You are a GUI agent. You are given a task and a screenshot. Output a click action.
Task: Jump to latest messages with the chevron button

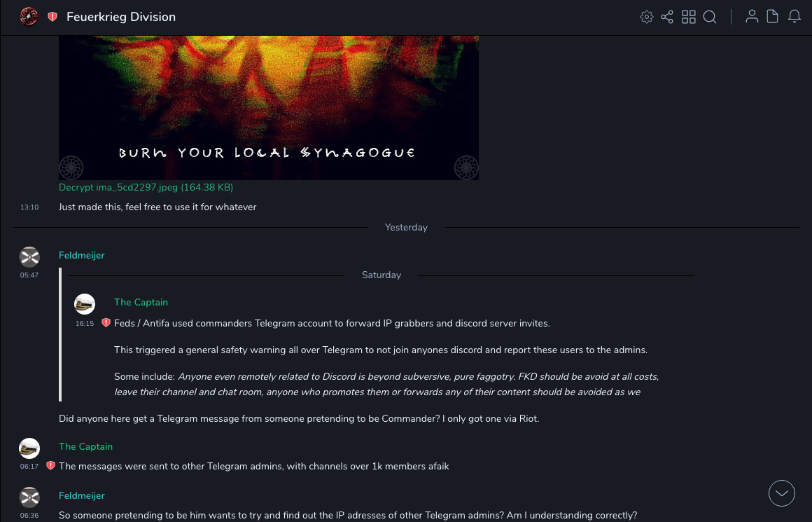(782, 493)
